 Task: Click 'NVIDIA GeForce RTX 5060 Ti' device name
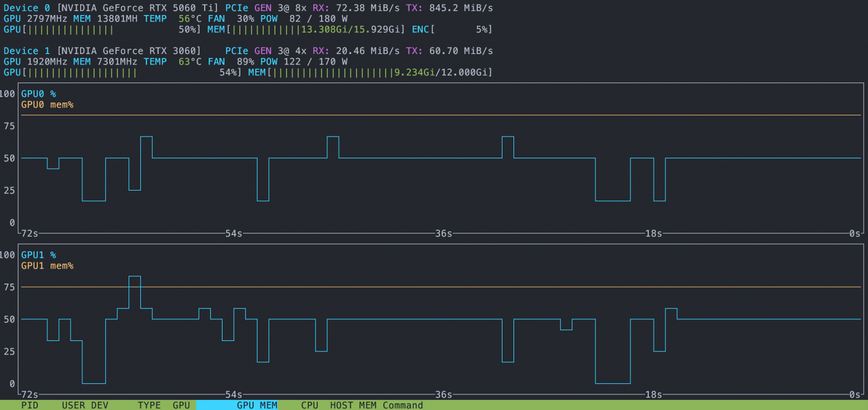tap(137, 8)
